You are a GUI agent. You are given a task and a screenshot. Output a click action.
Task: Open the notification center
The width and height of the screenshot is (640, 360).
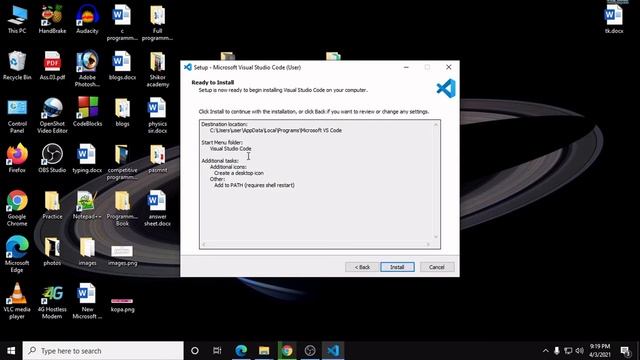click(x=625, y=351)
